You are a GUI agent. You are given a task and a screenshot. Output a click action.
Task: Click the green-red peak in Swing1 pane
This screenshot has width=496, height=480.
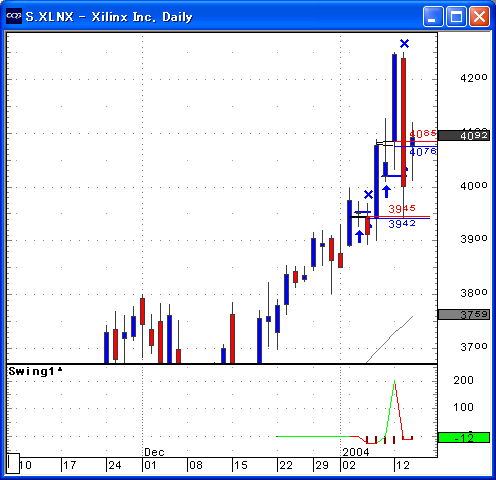pos(394,382)
